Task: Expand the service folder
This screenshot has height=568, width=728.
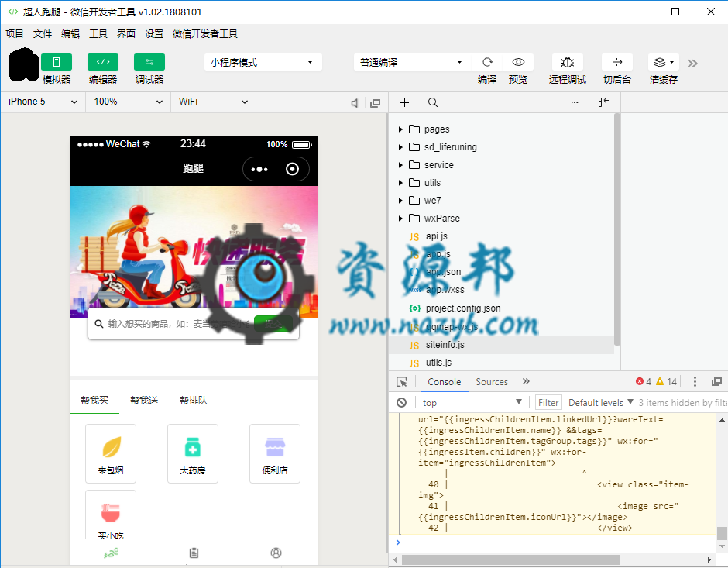Action: 400,165
